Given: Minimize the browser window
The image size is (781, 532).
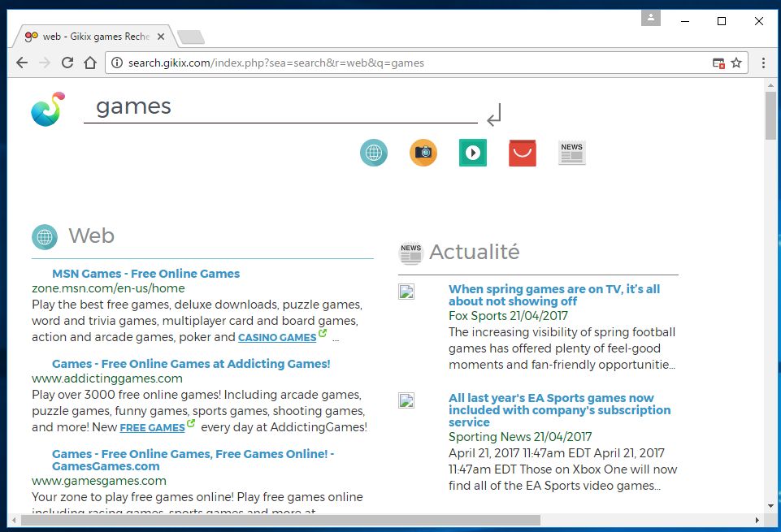Looking at the screenshot, I should coord(685,21).
